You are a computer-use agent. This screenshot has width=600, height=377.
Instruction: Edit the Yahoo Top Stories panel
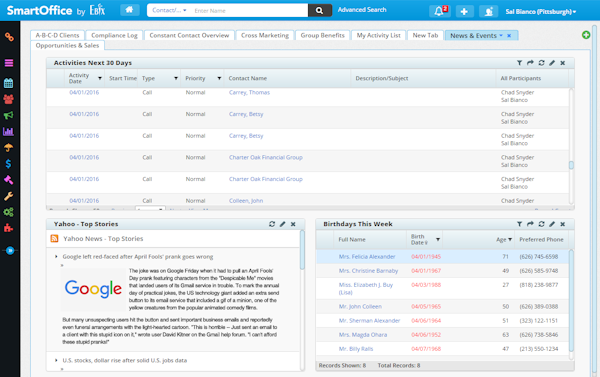click(282, 224)
